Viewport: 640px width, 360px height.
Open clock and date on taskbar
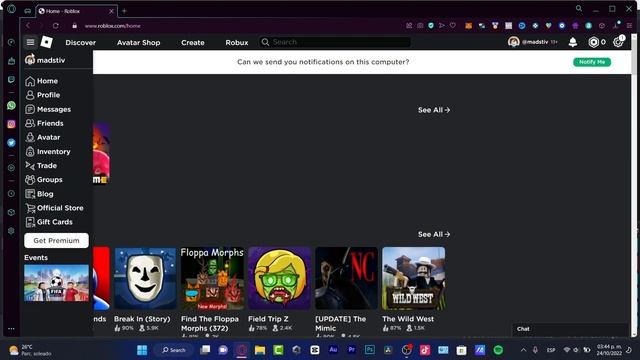[x=609, y=350]
